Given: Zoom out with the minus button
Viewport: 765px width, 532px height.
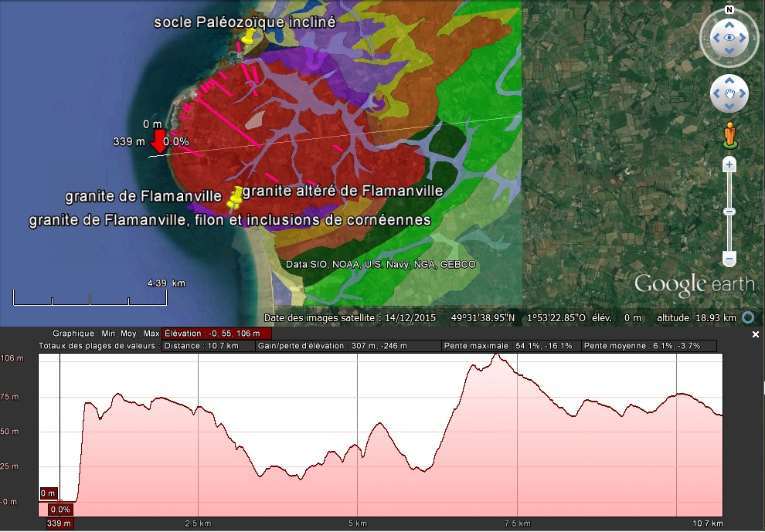Looking at the screenshot, I should (729, 259).
